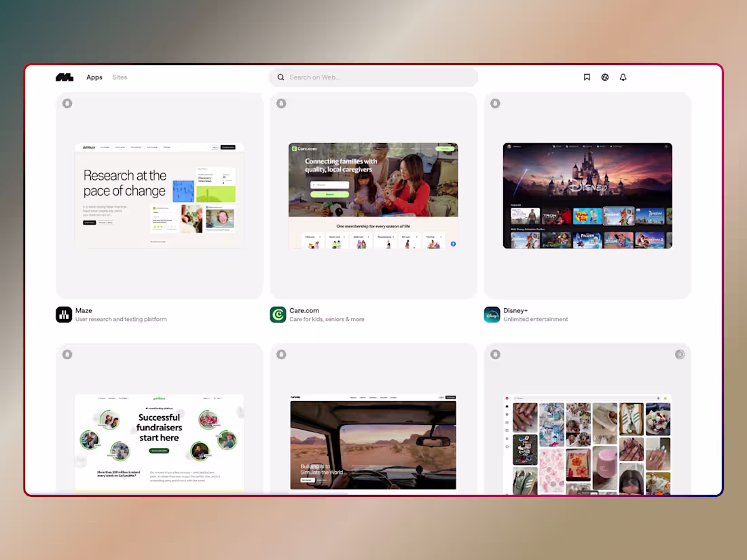Click the Maze app logo icon

click(64, 315)
